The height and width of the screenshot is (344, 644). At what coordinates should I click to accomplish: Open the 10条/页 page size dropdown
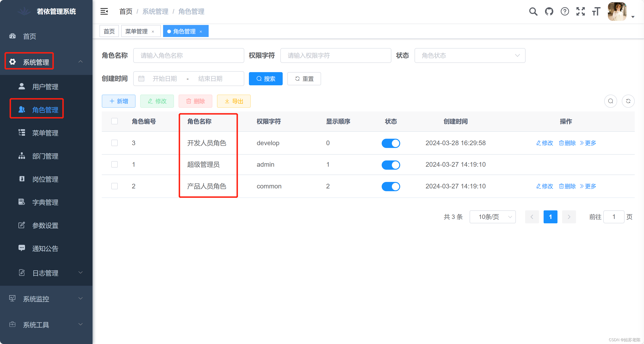[x=492, y=217]
